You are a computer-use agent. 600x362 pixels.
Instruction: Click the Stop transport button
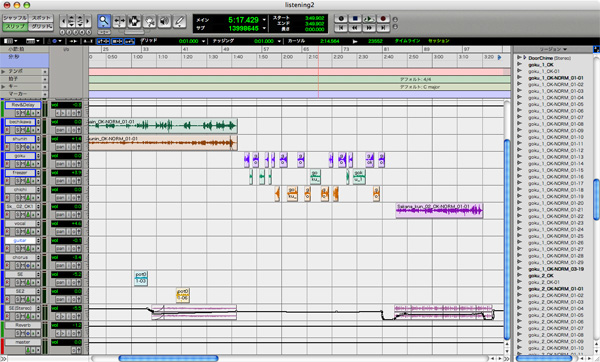[355, 19]
